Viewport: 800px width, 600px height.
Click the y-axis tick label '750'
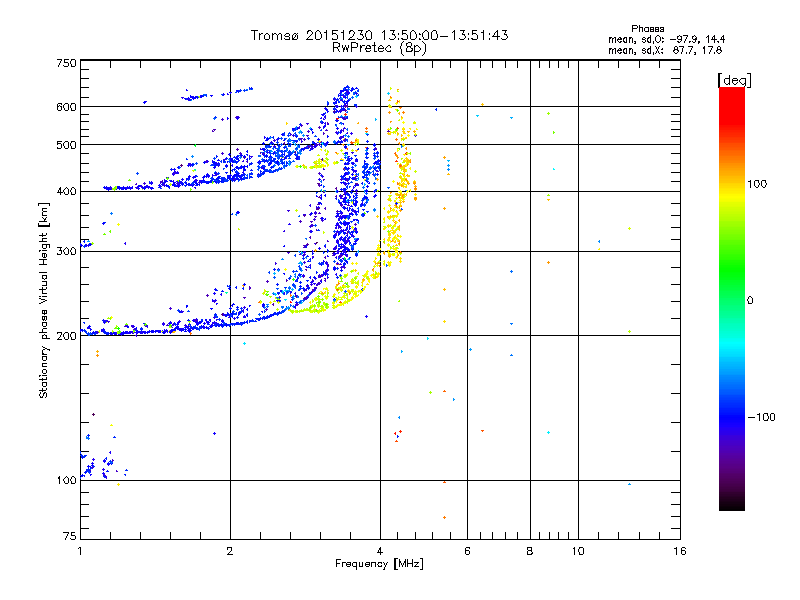coord(67,63)
